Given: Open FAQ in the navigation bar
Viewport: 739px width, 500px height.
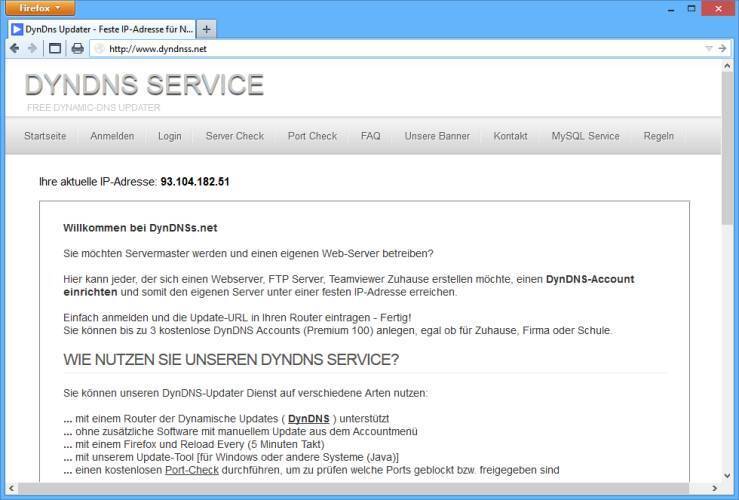Looking at the screenshot, I should pyautogui.click(x=370, y=136).
